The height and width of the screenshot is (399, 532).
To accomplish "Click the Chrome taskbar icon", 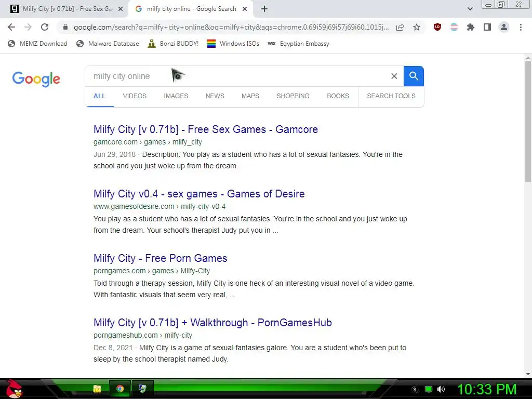I will (x=120, y=389).
